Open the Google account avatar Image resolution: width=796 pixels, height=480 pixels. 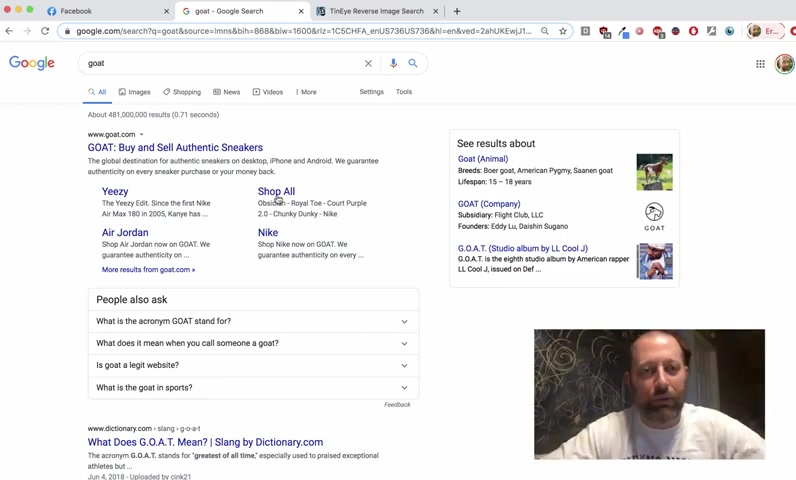(x=784, y=64)
